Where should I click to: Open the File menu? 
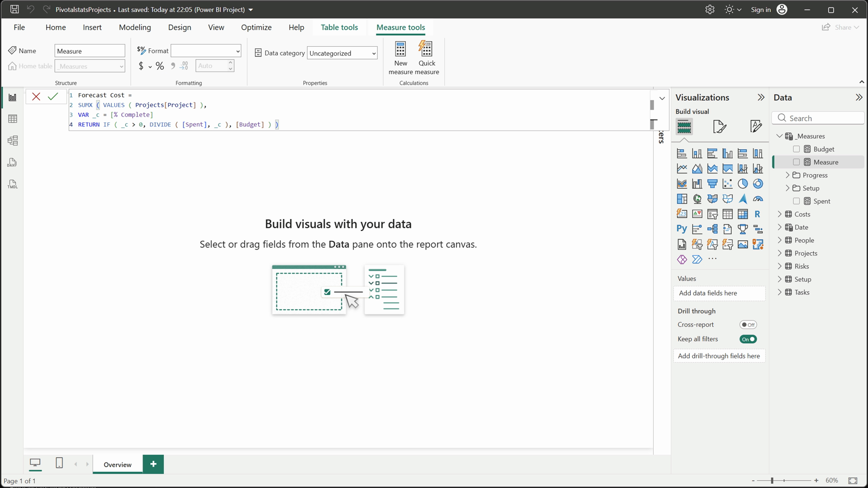click(x=19, y=27)
